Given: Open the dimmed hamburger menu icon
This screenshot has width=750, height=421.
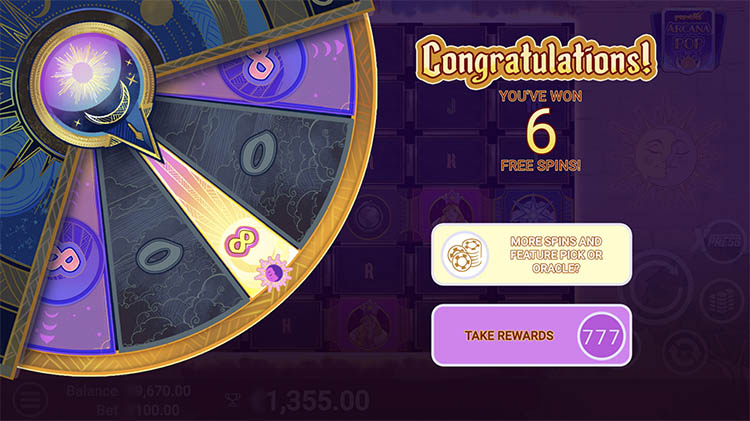Looking at the screenshot, I should click(x=31, y=399).
